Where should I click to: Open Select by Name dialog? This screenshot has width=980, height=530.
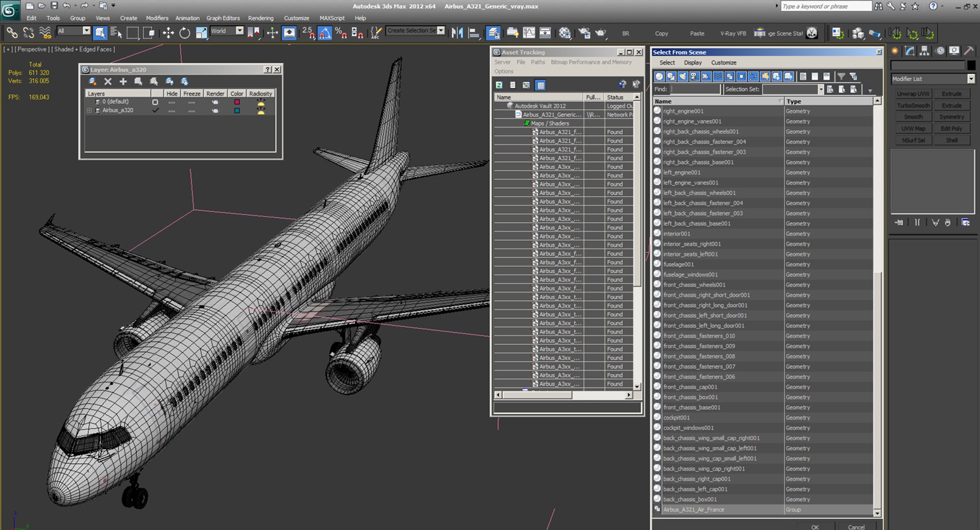116,33
